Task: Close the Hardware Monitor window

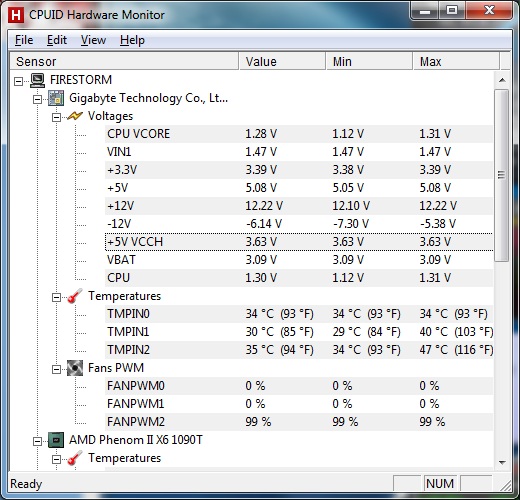Action: (x=489, y=11)
